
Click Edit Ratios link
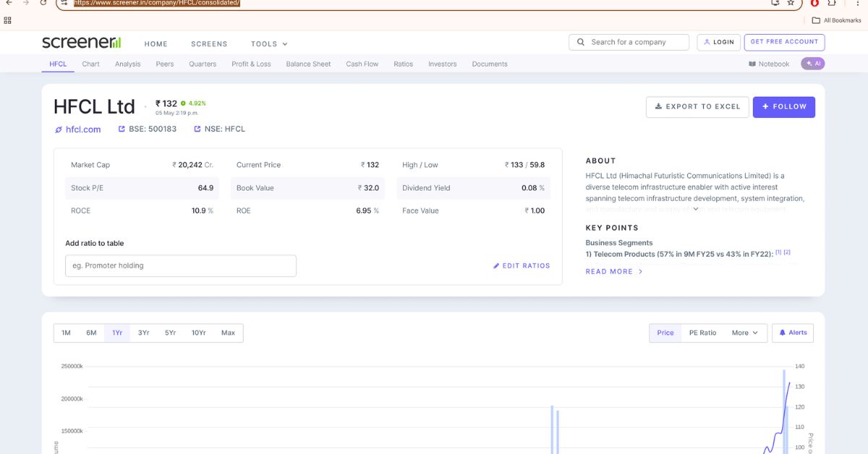click(x=522, y=265)
